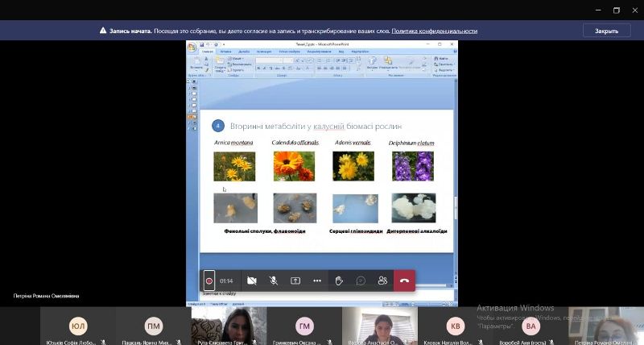Click the Создать слайд button
Screen dimensions: 644x345
click(219, 66)
